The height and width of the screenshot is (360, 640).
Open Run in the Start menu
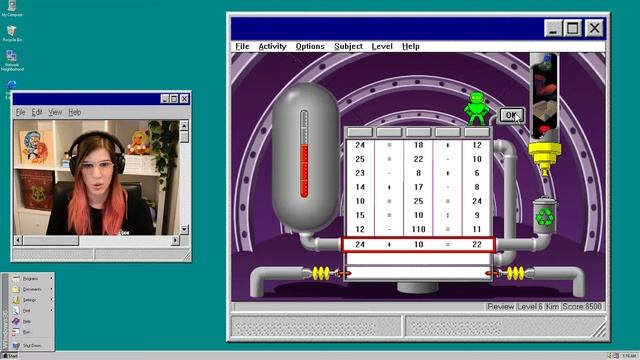point(32,332)
